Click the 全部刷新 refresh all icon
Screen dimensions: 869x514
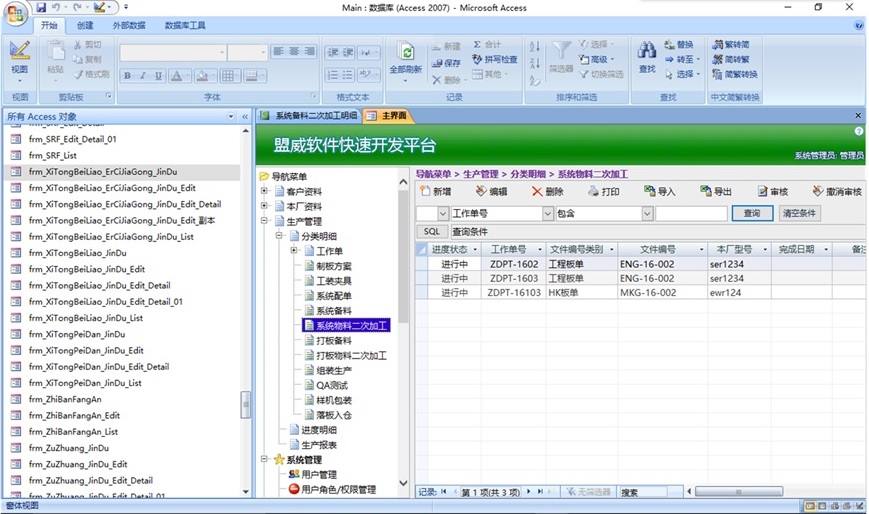406,53
